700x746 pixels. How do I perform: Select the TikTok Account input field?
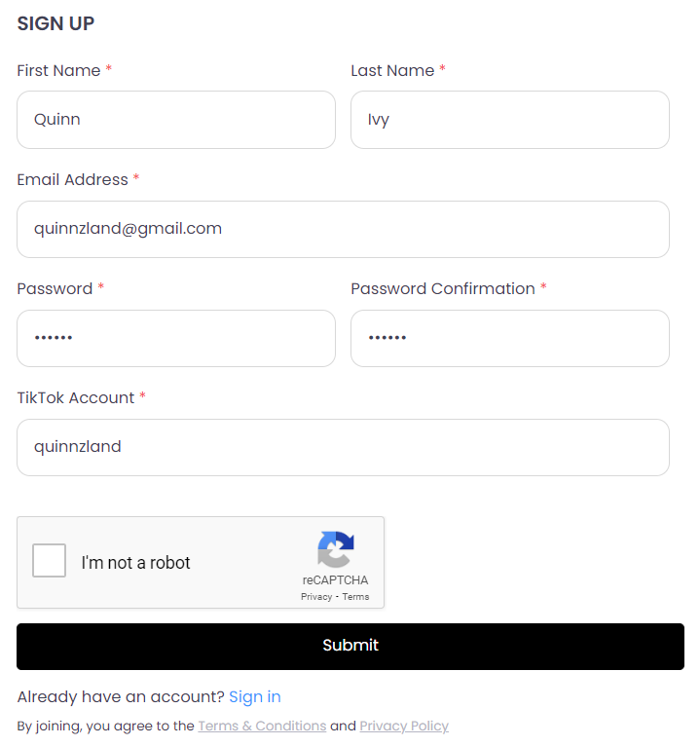point(344,447)
